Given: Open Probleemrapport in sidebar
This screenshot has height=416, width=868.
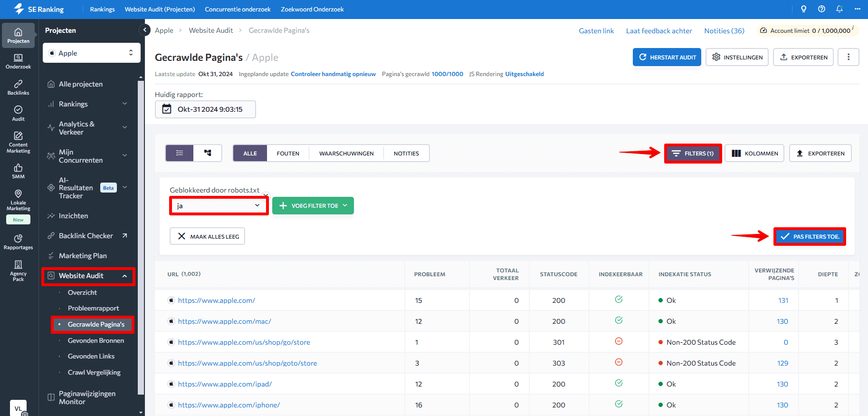Looking at the screenshot, I should (93, 308).
